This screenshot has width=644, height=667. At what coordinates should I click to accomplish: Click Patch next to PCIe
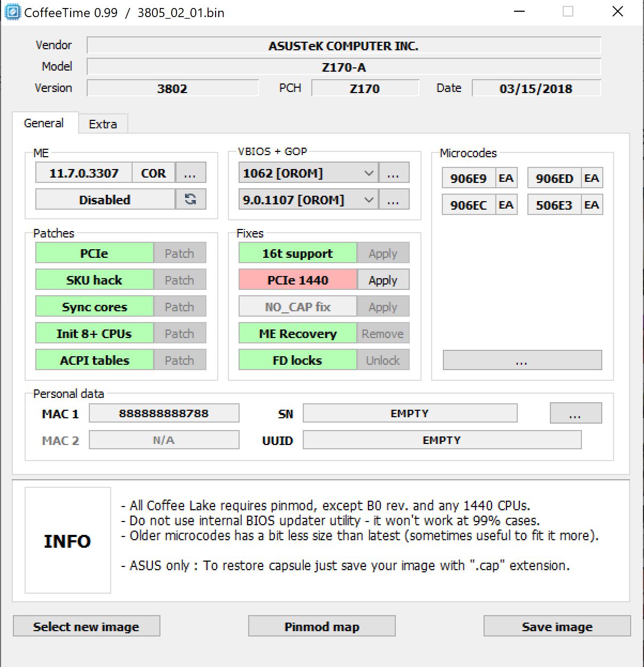[180, 253]
